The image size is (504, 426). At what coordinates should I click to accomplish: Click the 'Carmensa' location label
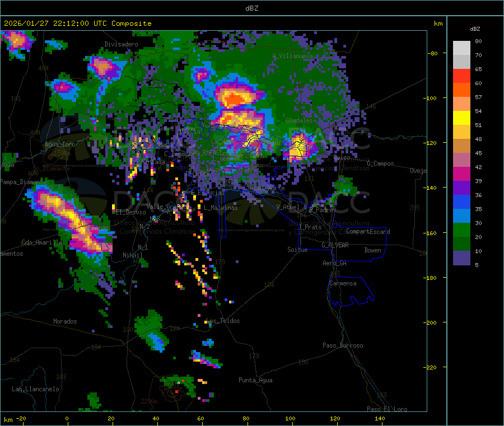[x=343, y=283]
